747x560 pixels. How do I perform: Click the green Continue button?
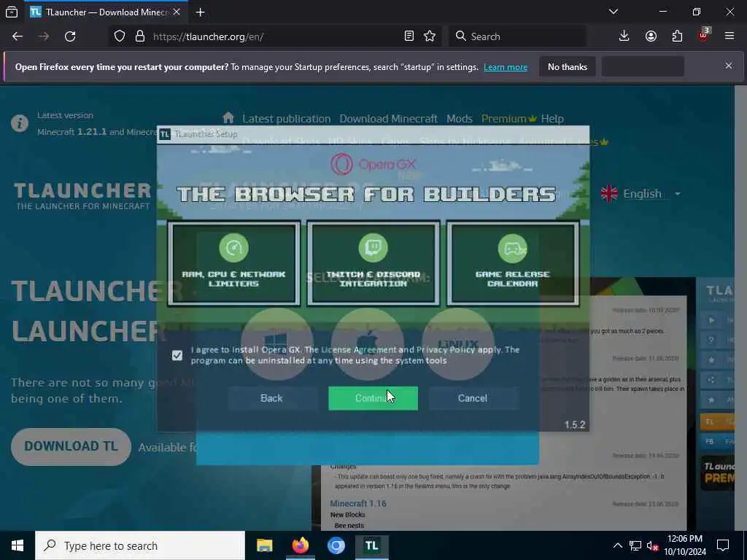click(x=373, y=398)
